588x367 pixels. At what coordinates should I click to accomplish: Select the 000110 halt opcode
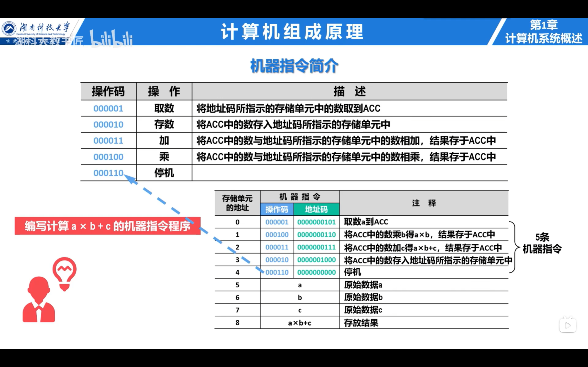[x=108, y=173]
